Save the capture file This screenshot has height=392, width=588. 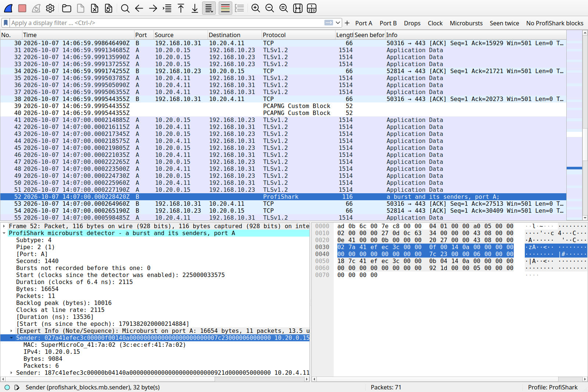coord(80,8)
